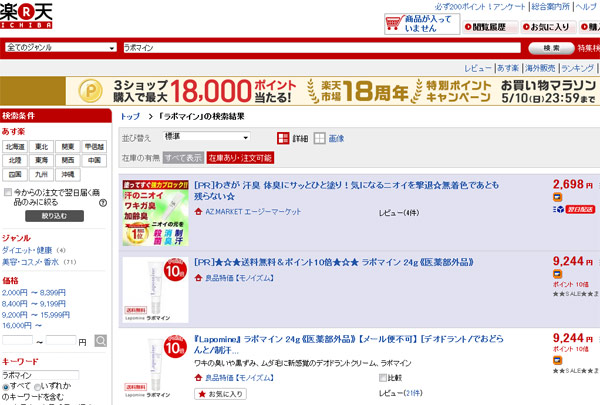600x405 pixels.
Task: Open the 閲覧履歴 browsing history button
Action: pos(490,27)
